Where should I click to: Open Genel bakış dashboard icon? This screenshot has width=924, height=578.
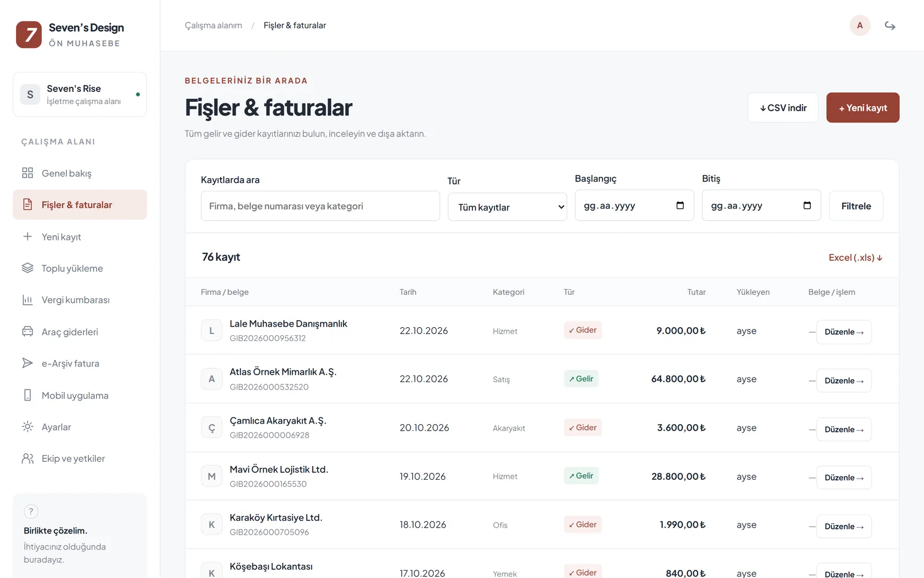coord(27,173)
